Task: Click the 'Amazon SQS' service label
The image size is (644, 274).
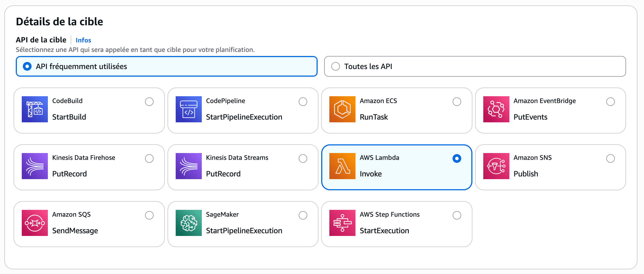Action: point(71,214)
